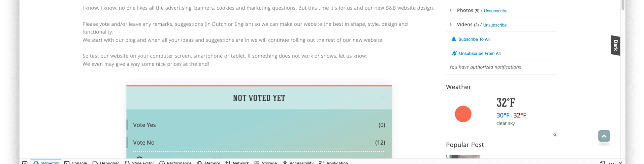Toggle the Dark mode side tab

[x=615, y=45]
